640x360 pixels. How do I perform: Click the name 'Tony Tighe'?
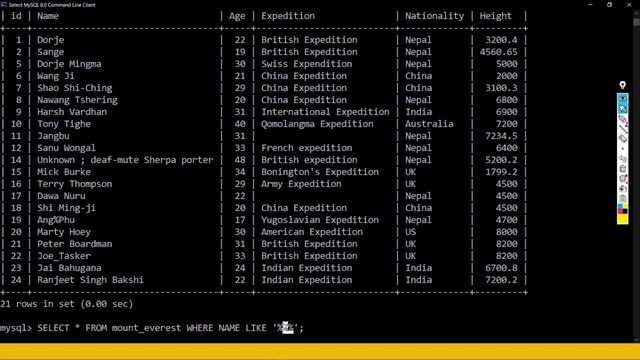[64, 124]
